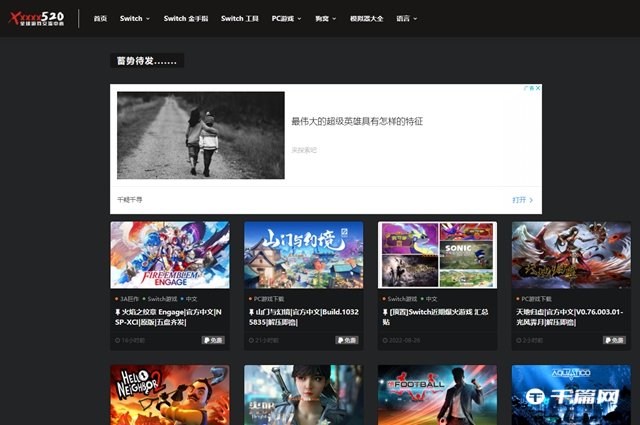Click the XXXX520 site logo
Screen dimensions: 640x425
pyautogui.click(x=36, y=18)
